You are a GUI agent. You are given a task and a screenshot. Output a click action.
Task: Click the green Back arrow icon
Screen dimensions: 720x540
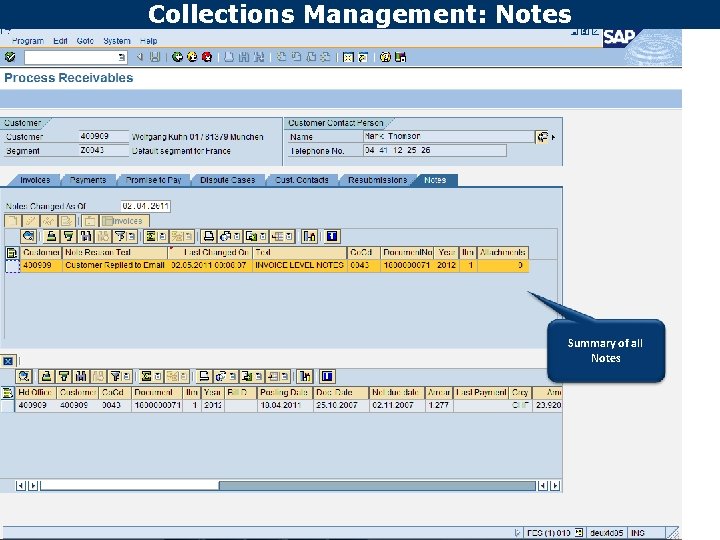coord(177,57)
